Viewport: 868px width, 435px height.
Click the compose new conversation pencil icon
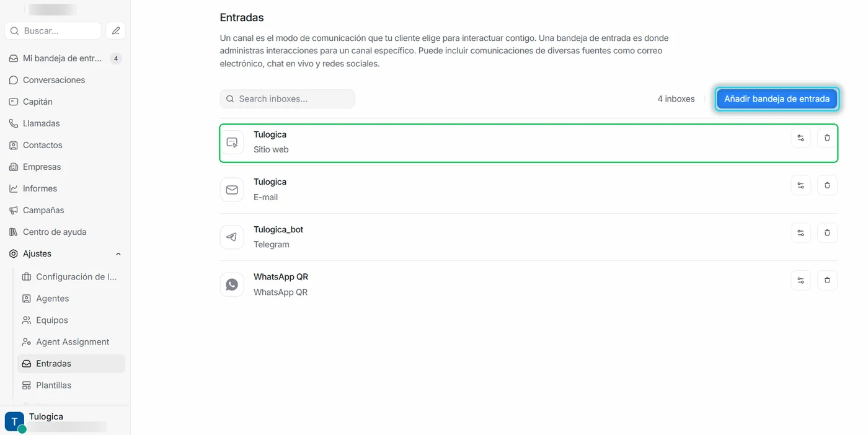click(x=116, y=30)
